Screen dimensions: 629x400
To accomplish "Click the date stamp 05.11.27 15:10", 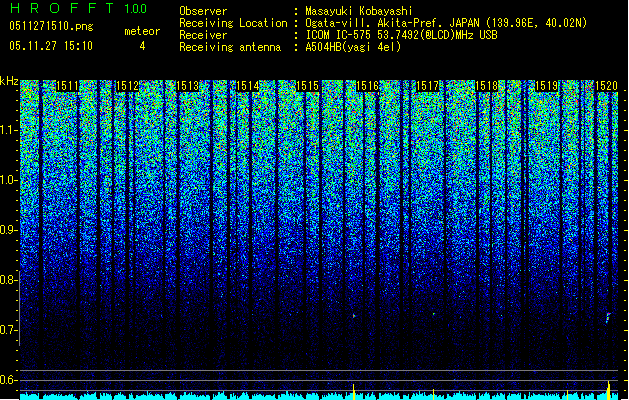I will click(51, 46).
